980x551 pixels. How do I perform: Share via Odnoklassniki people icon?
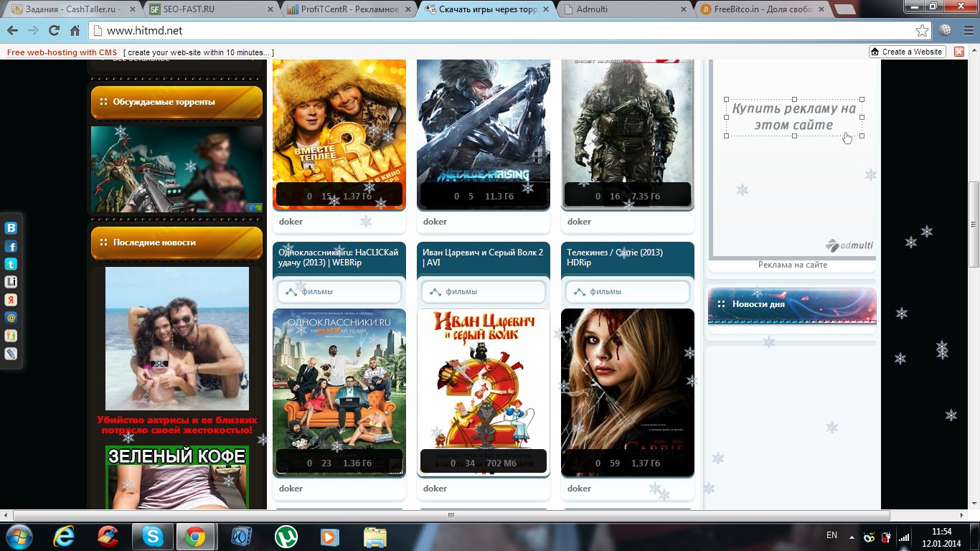click(x=11, y=336)
